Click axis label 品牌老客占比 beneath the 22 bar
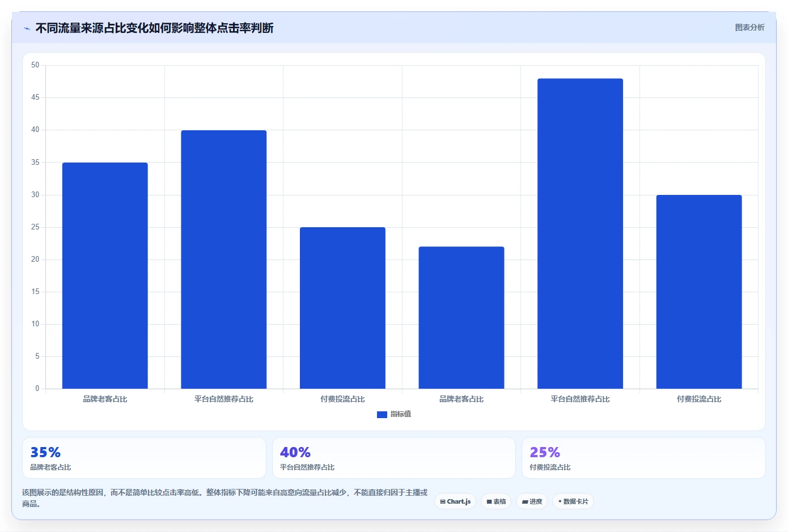Screen dimensions: 788x532 [x=461, y=399]
